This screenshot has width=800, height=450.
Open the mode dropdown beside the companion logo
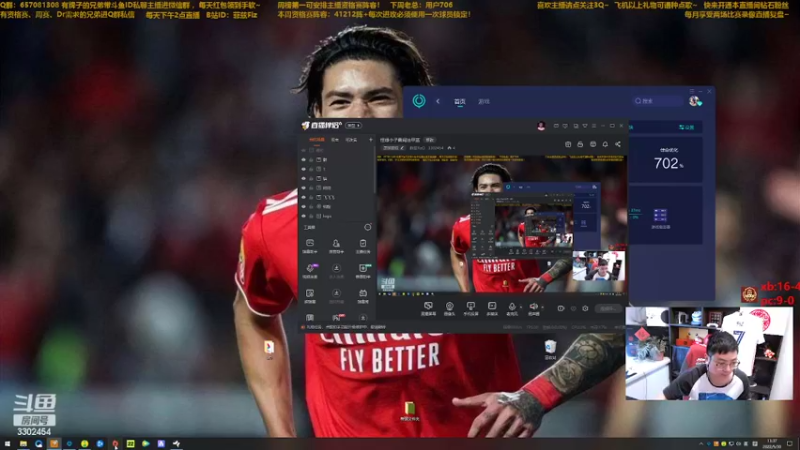point(354,125)
